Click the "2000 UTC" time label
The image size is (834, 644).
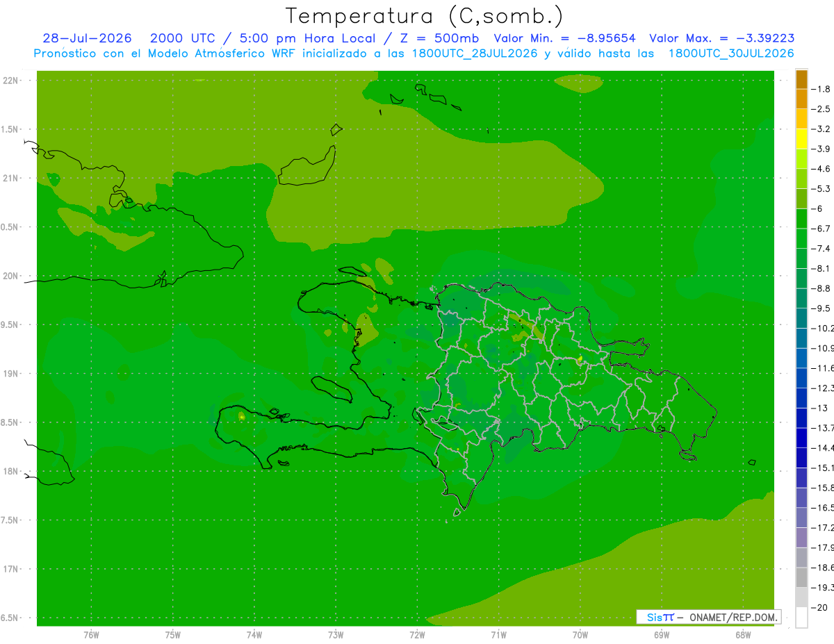pos(182,38)
